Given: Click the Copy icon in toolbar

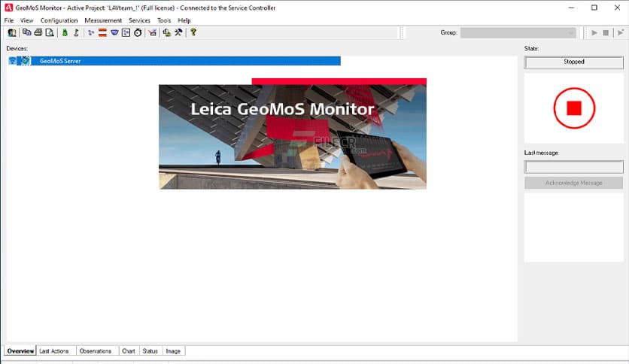Looking at the screenshot, I should [x=27, y=32].
